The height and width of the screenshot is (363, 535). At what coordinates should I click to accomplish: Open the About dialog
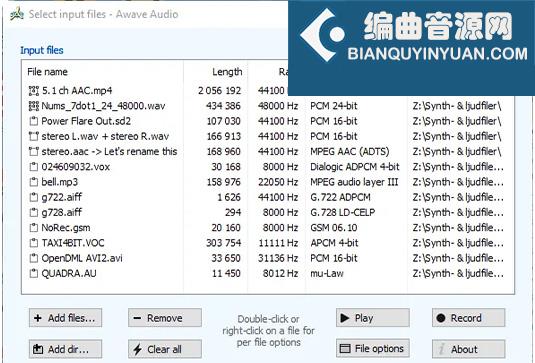click(468, 349)
